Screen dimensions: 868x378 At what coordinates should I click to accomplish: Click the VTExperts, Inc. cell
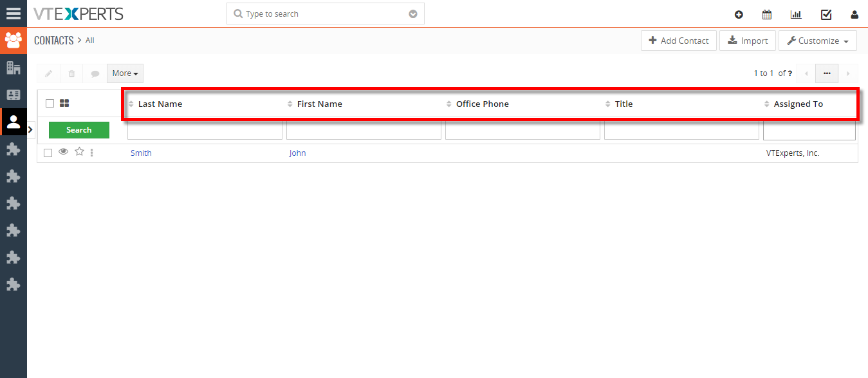[793, 153]
